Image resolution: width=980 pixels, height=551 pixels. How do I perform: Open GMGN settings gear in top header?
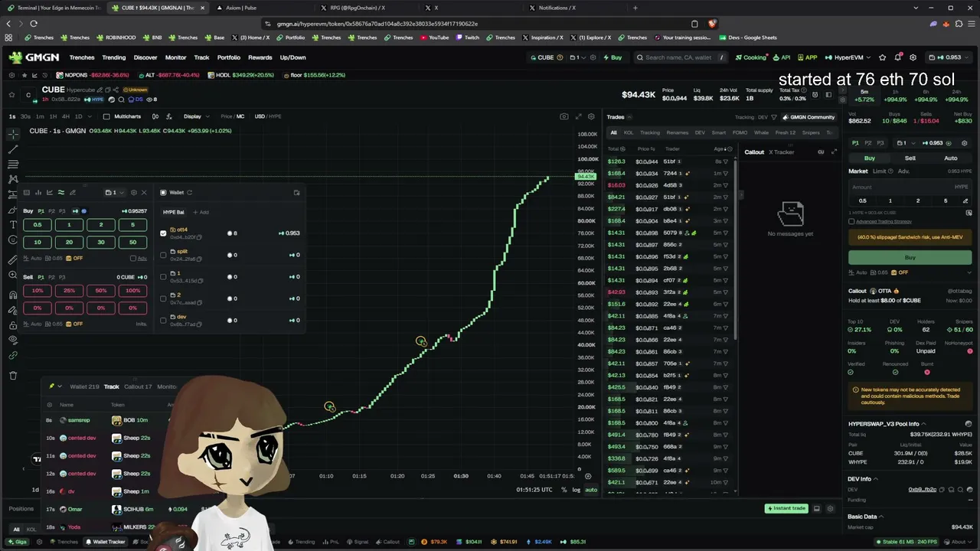coord(913,57)
